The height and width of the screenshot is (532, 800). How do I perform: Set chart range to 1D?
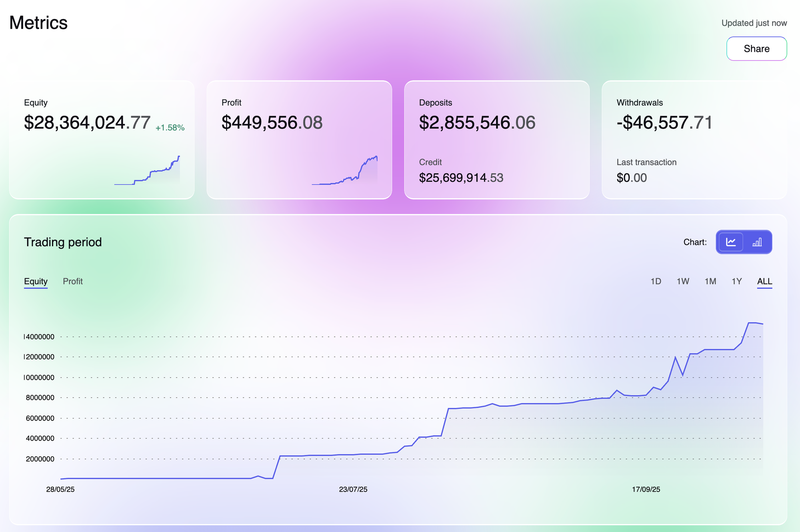point(656,281)
